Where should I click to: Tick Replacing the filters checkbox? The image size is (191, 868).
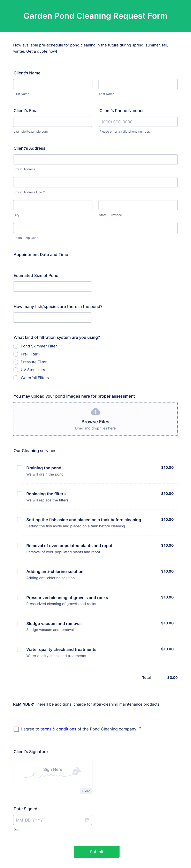click(20, 494)
